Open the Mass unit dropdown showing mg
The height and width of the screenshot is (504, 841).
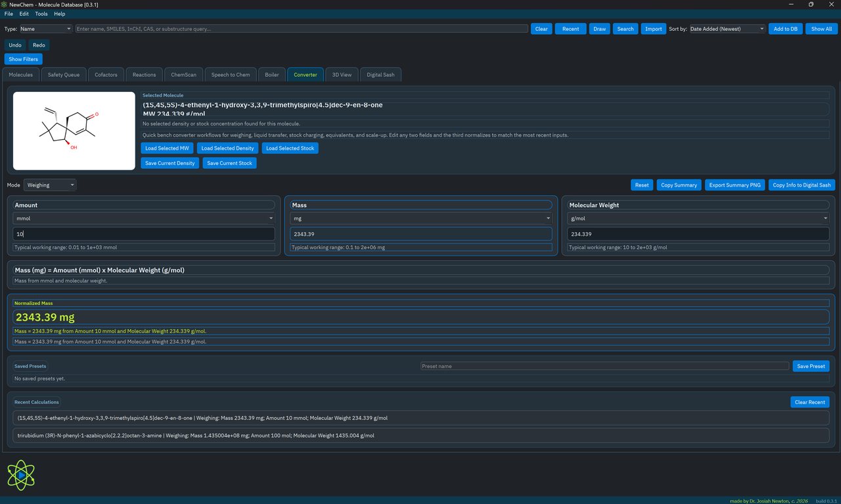[420, 218]
